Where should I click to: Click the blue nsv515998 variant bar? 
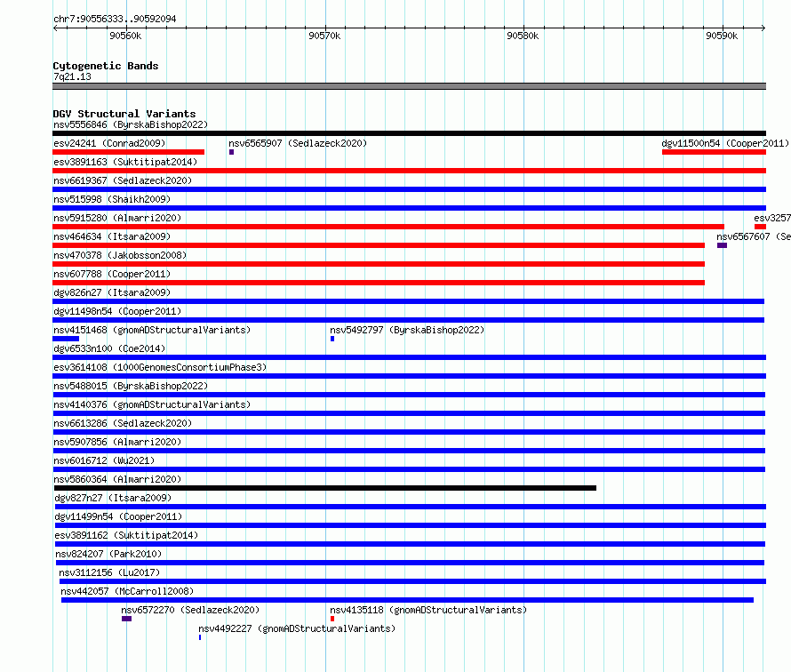click(409, 208)
